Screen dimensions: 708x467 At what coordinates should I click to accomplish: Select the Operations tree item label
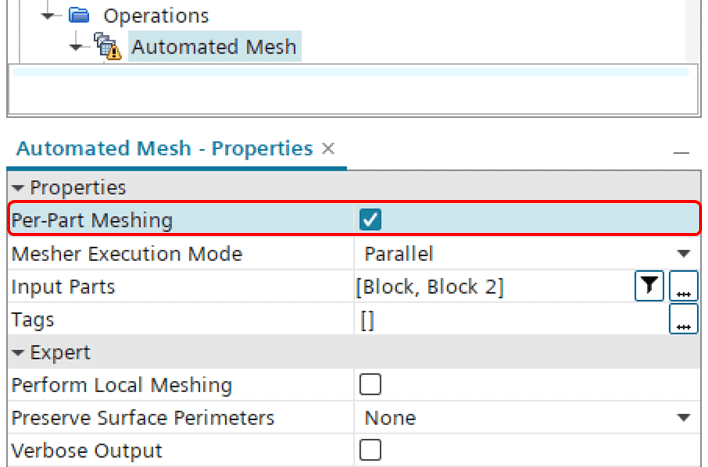point(156,16)
